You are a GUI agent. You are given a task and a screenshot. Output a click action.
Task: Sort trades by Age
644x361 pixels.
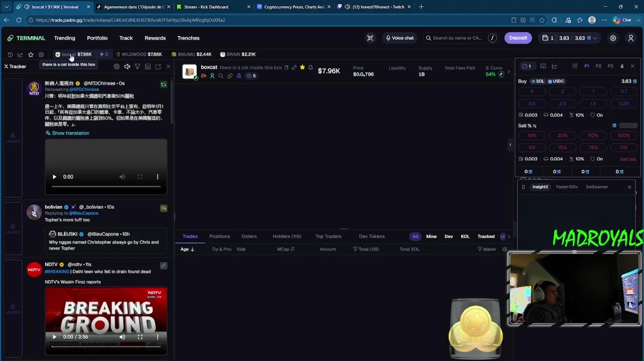(x=187, y=249)
